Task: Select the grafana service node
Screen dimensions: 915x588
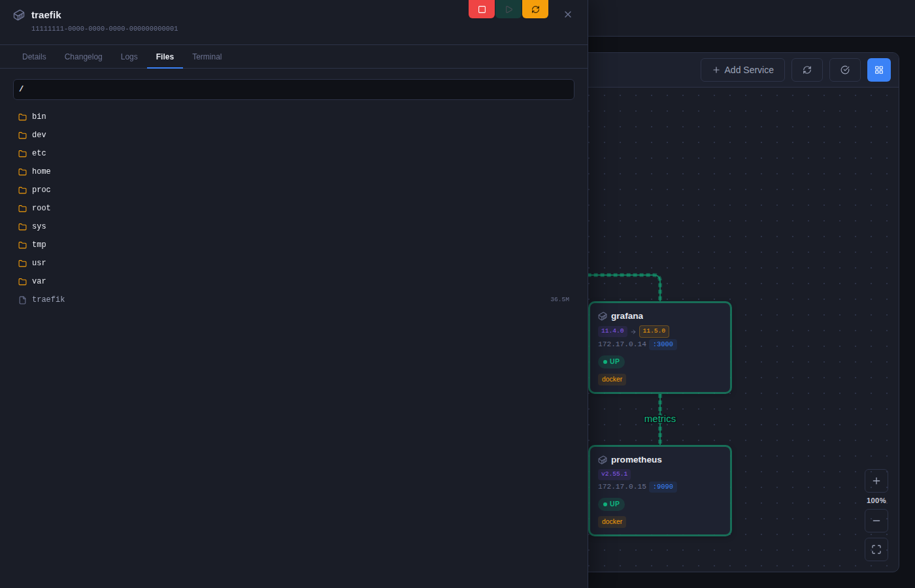Action: pos(660,348)
